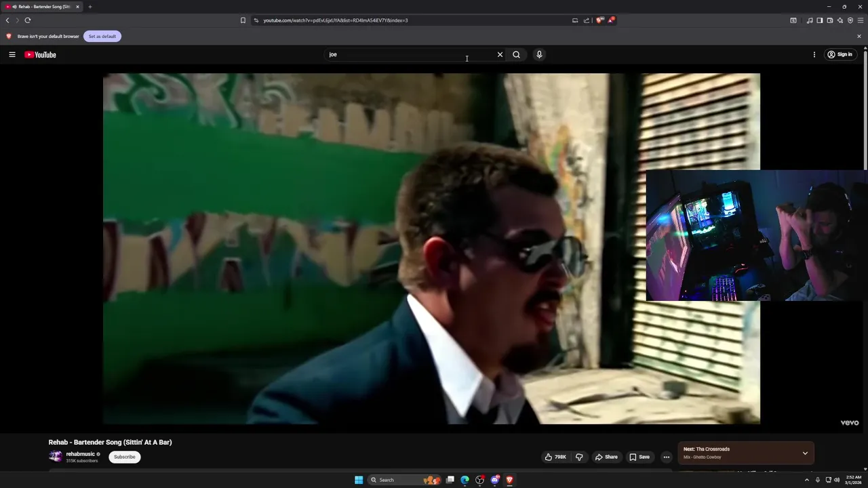Subscribe to the rehabmusic channel
The image size is (868, 488).
[125, 457]
